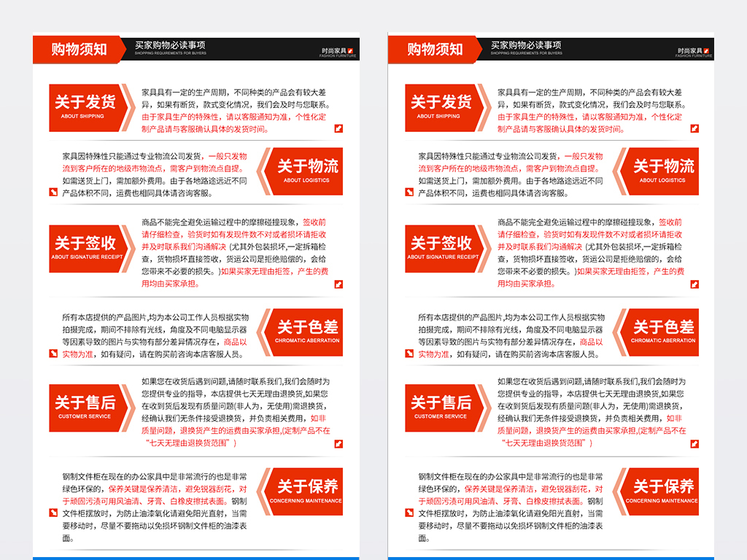Select the 购物须知 header tab on right page

point(435,50)
